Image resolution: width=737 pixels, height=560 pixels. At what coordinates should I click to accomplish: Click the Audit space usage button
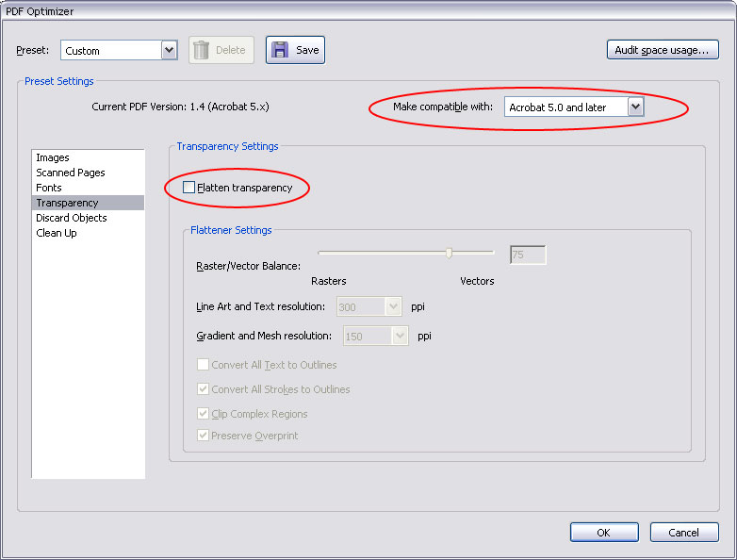[663, 50]
